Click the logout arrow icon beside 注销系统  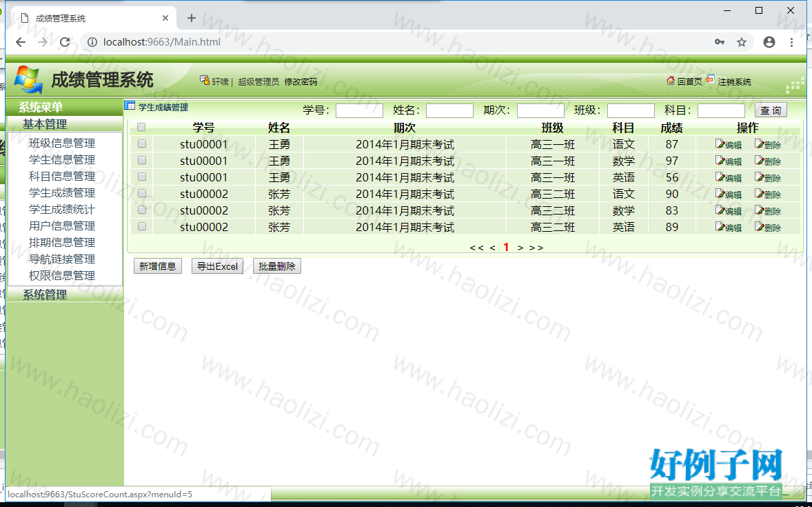(710, 79)
